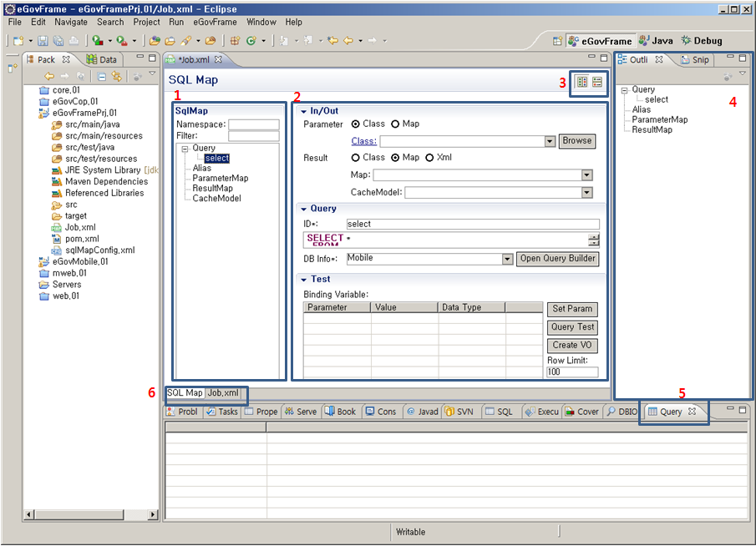Viewport: 756px width, 546px height.
Task: Open the eGovFrame menu
Action: (x=215, y=22)
